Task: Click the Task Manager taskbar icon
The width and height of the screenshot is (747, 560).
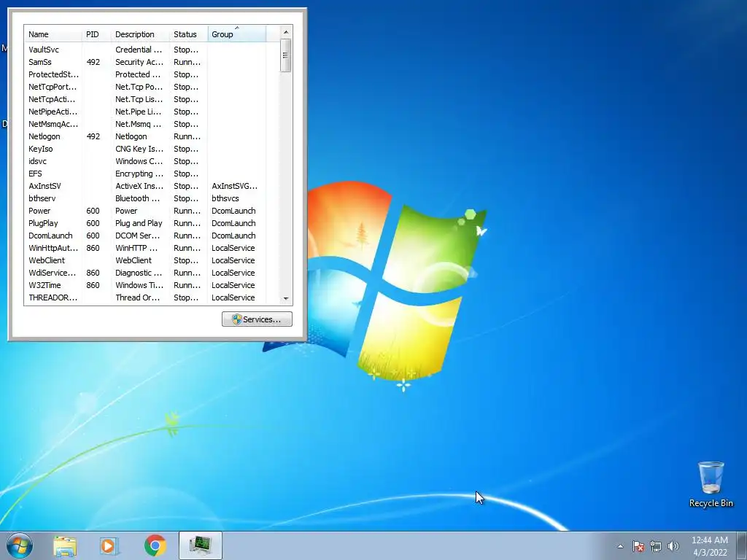Action: point(201,545)
